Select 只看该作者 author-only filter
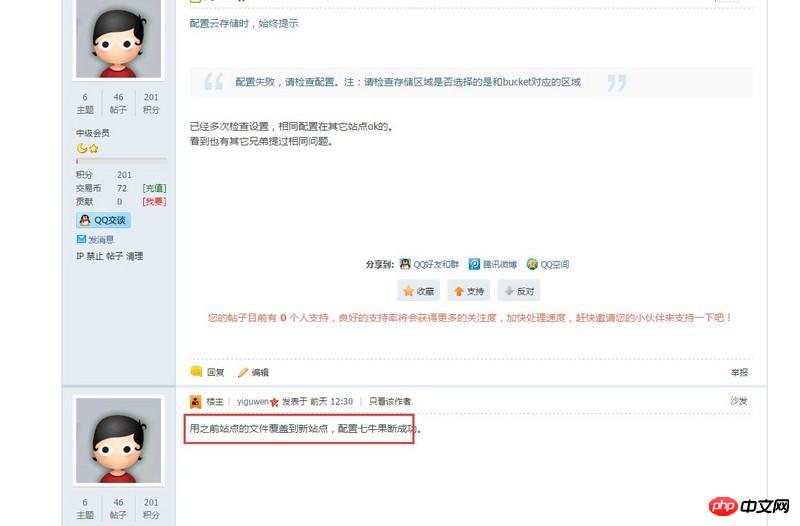 pos(390,402)
